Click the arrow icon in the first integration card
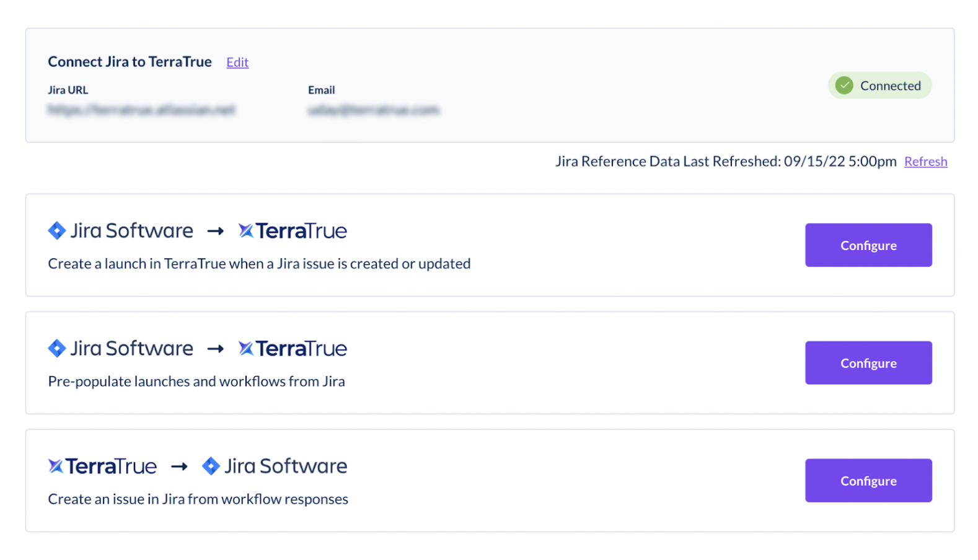Screen dimensions: 978x560 pos(215,231)
